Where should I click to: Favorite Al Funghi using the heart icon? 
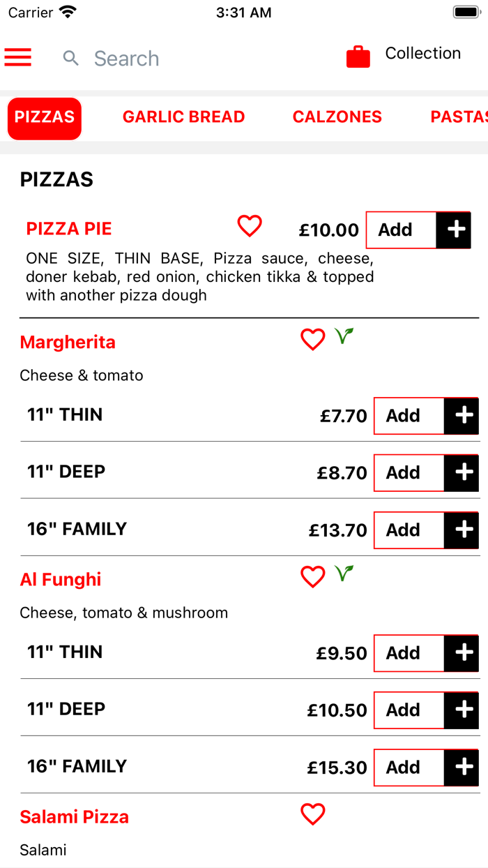coord(312,576)
